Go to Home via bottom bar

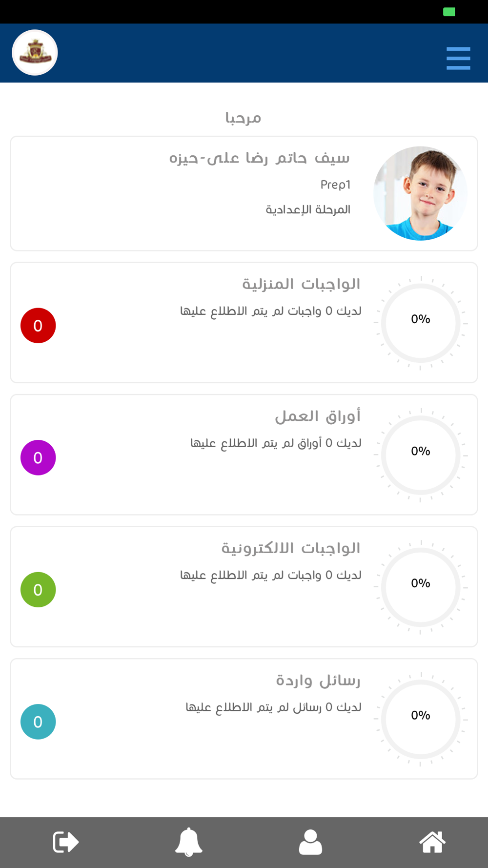click(x=432, y=842)
